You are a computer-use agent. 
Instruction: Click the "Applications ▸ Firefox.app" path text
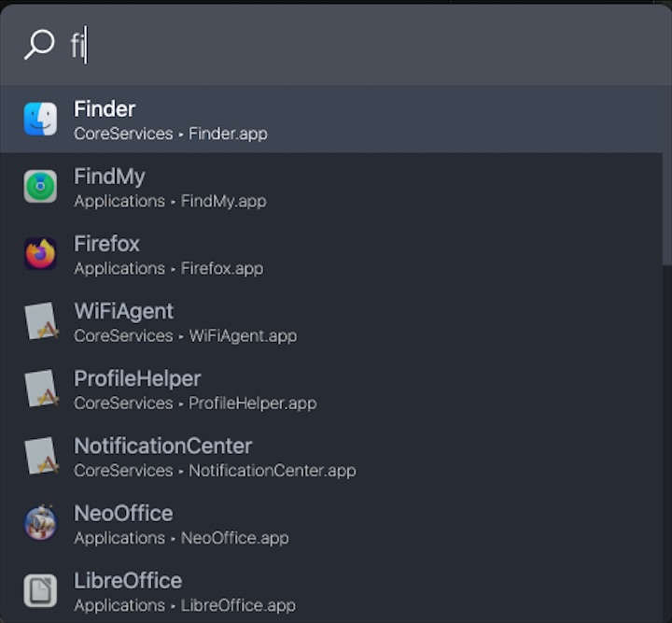coord(168,268)
